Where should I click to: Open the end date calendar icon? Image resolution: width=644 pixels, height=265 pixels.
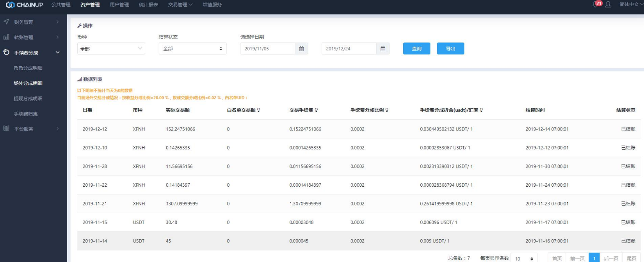click(383, 49)
